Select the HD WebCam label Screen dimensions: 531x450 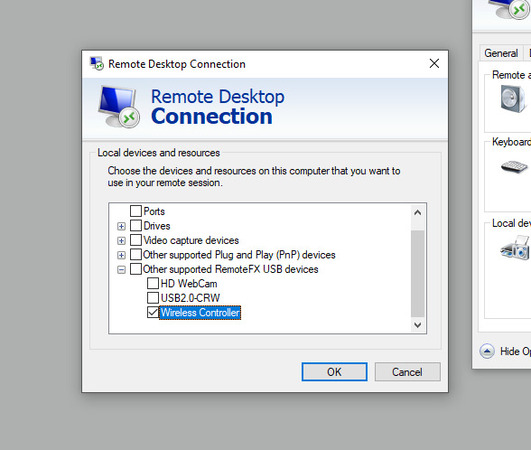click(x=189, y=283)
